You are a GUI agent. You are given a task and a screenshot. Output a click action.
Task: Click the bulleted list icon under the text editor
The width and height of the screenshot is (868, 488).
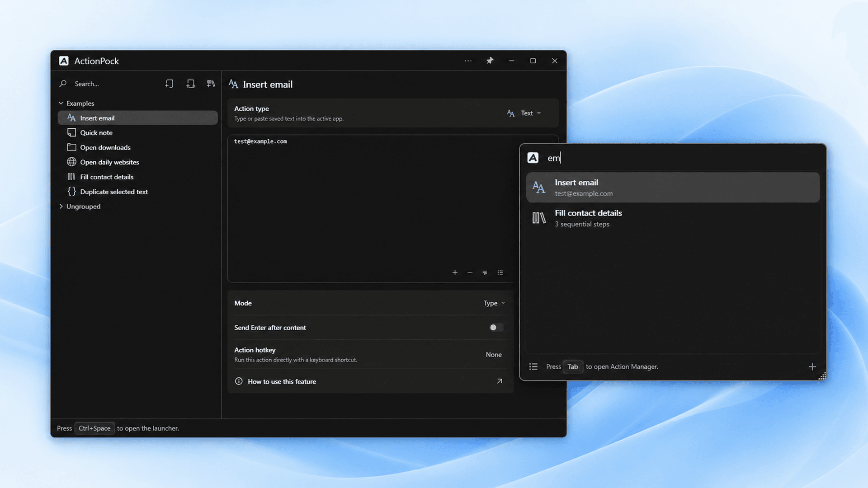[x=500, y=272]
